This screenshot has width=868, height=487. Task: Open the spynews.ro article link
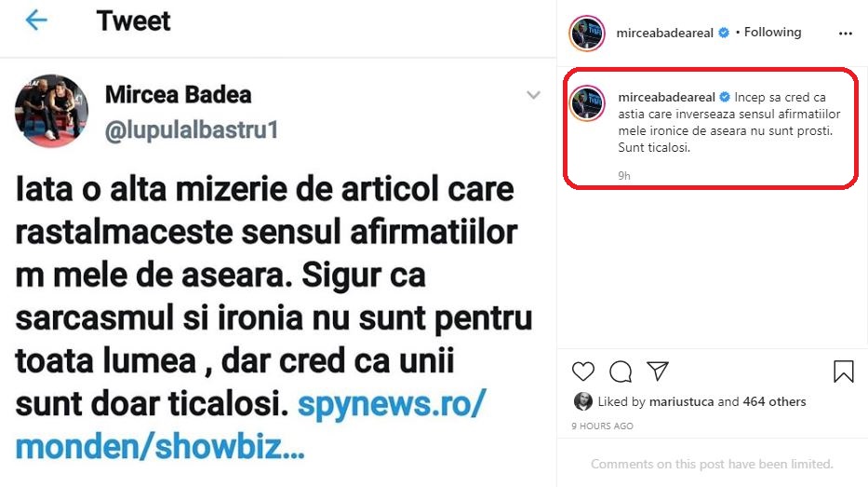tap(250, 425)
